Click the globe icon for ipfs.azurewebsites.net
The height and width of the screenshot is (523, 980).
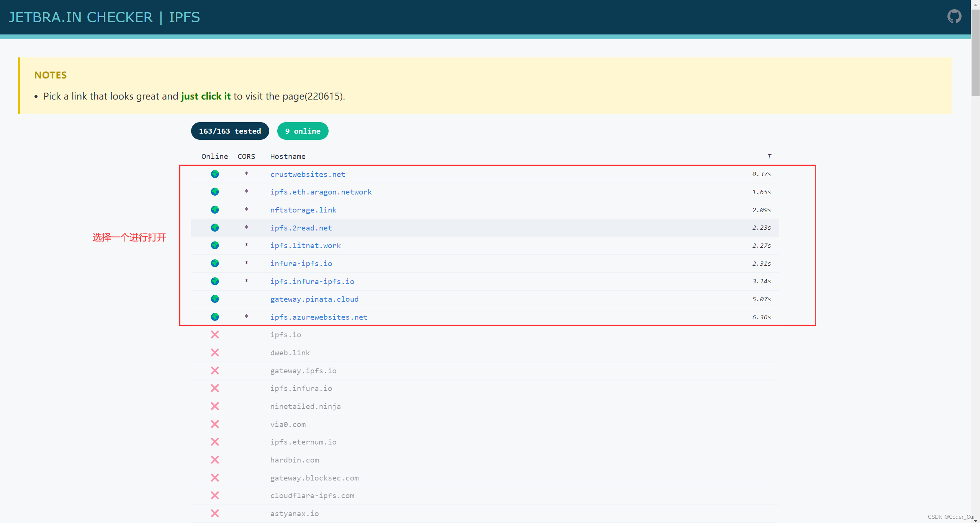click(x=215, y=317)
